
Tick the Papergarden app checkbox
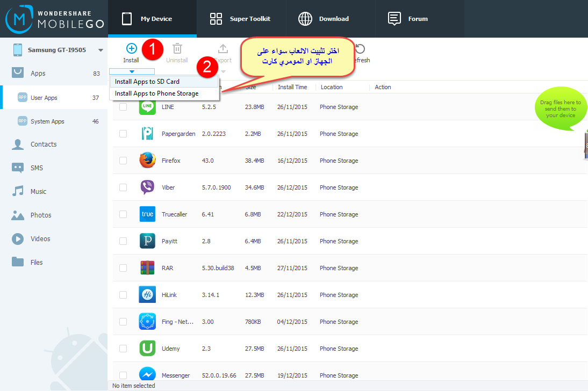[x=123, y=134]
